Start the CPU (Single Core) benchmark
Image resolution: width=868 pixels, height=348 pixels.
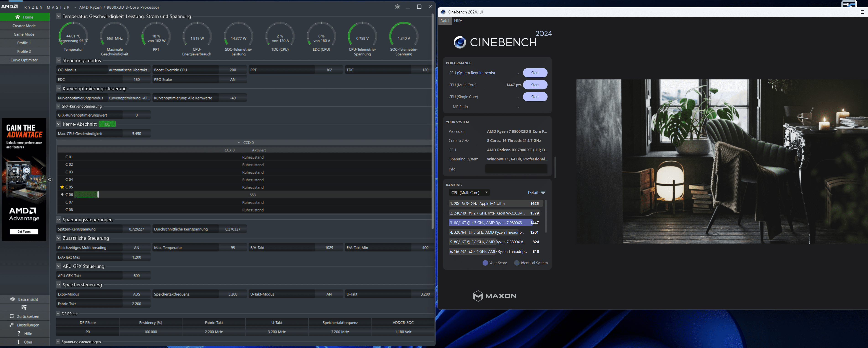(x=535, y=97)
